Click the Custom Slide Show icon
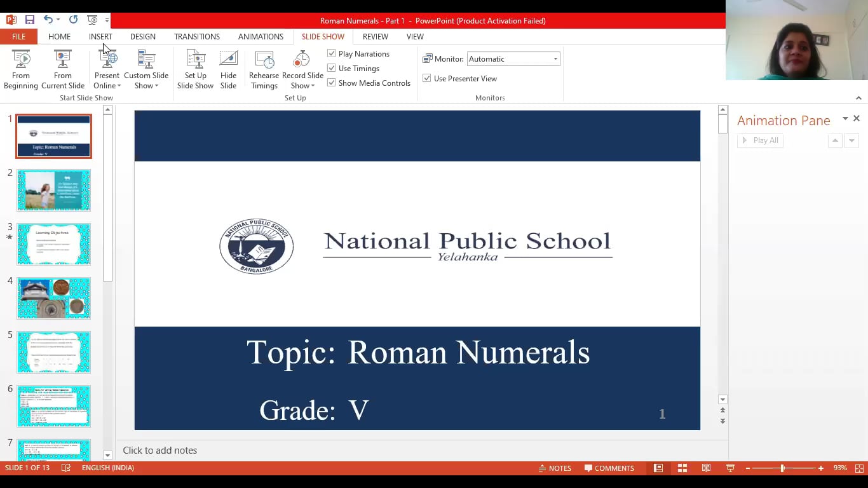This screenshot has height=488, width=868. pyautogui.click(x=146, y=60)
